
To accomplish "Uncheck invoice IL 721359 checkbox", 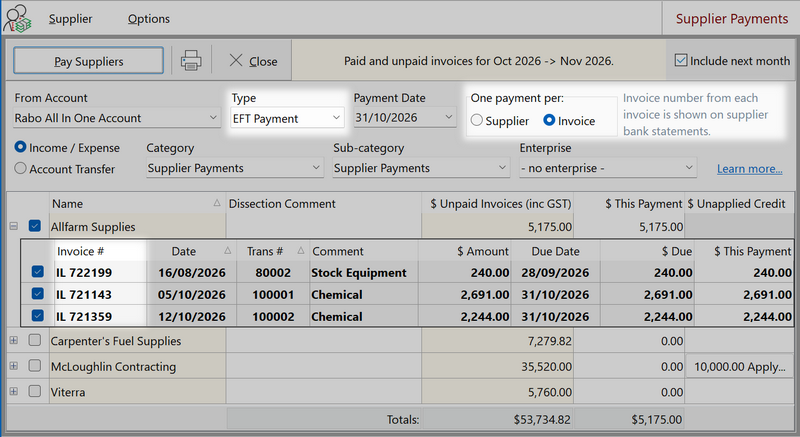I will tap(37, 315).
